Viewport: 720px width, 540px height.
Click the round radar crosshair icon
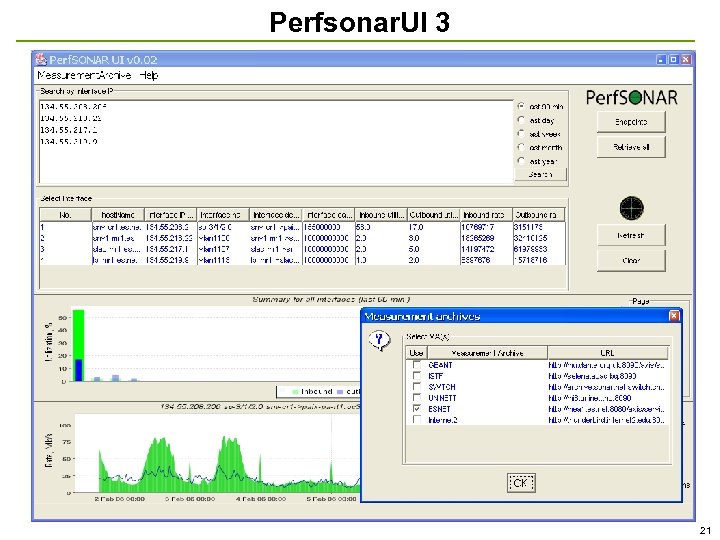click(631, 208)
